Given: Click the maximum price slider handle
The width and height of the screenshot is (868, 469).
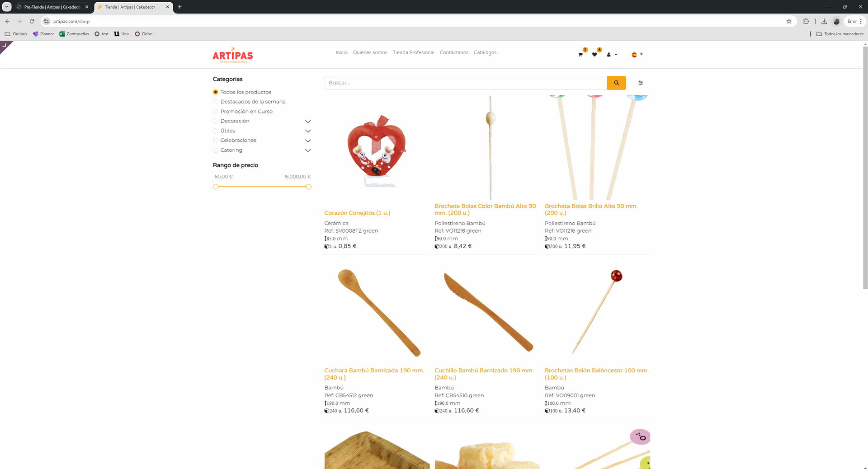Looking at the screenshot, I should click(x=308, y=187).
